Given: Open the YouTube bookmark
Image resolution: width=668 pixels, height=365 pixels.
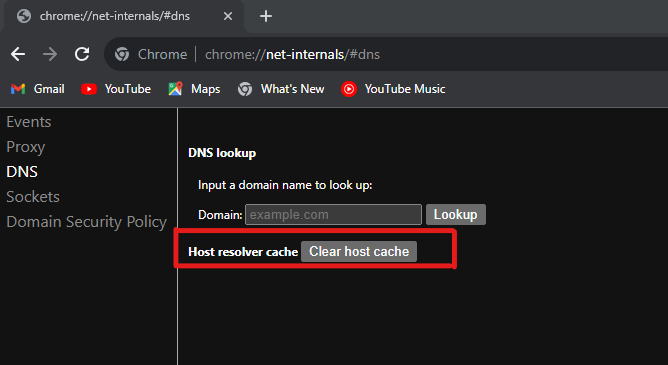Looking at the screenshot, I should [x=116, y=89].
